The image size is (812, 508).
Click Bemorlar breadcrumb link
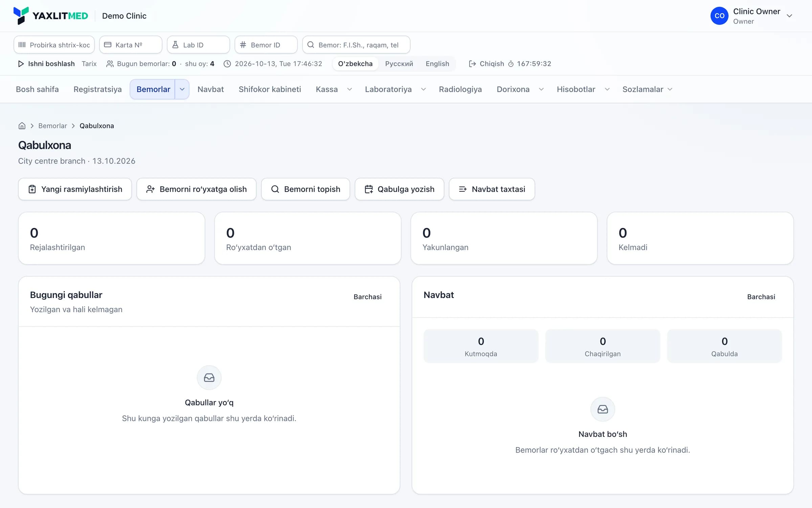tap(52, 126)
